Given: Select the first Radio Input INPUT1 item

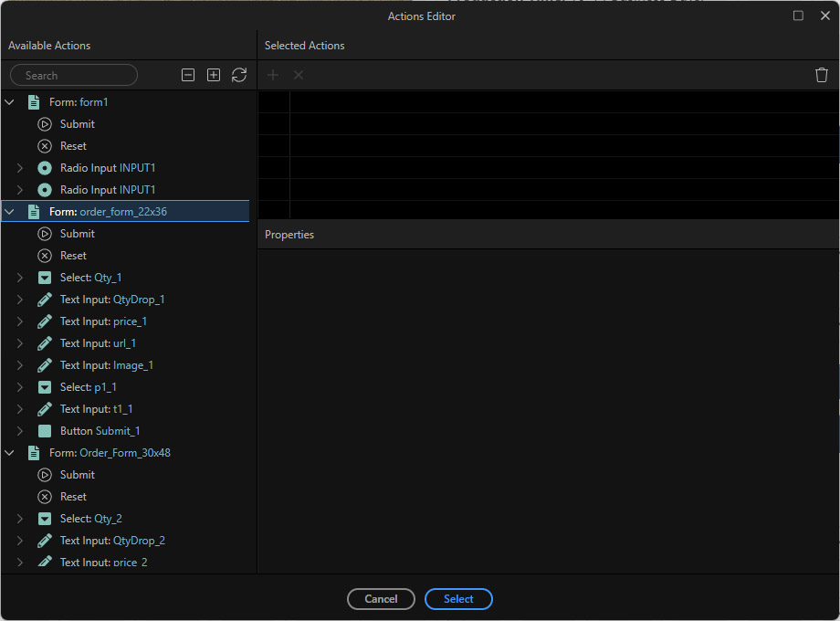Looking at the screenshot, I should pos(107,167).
